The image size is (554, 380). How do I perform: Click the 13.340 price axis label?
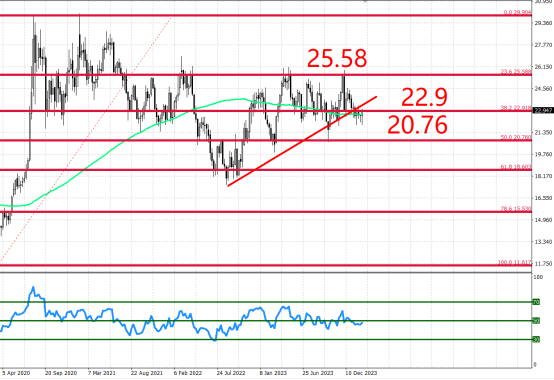click(x=543, y=242)
